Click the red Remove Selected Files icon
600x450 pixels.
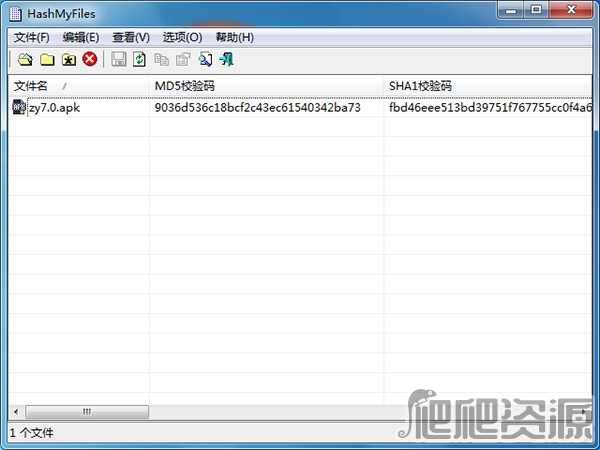(90, 59)
